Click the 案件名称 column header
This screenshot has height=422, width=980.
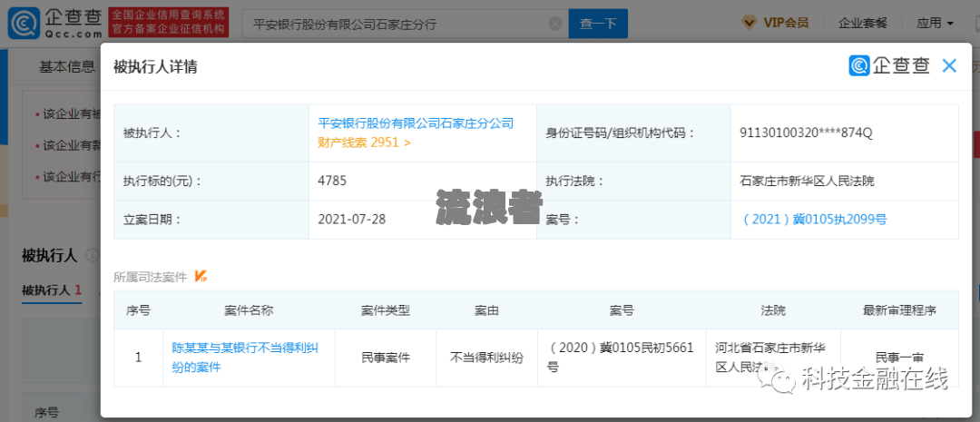click(249, 310)
